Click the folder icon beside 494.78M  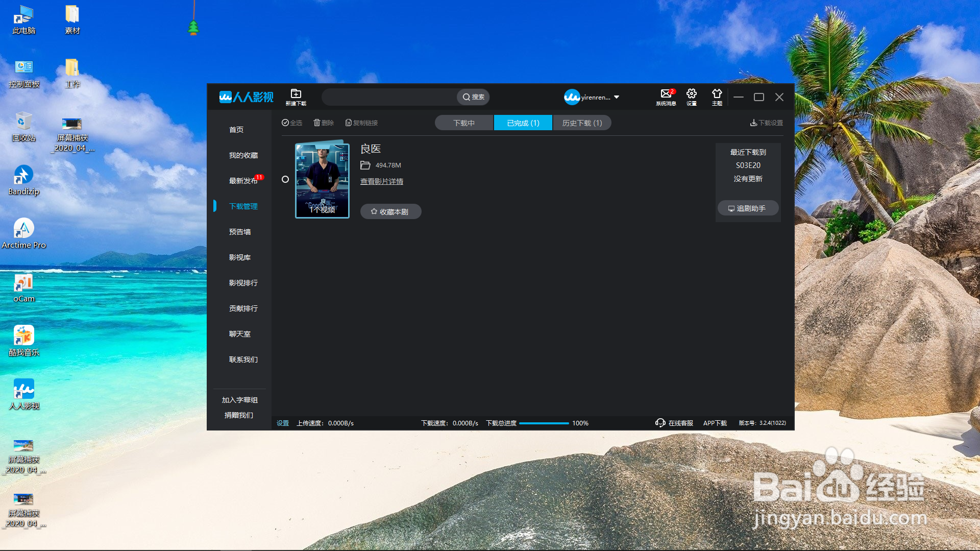pyautogui.click(x=365, y=165)
